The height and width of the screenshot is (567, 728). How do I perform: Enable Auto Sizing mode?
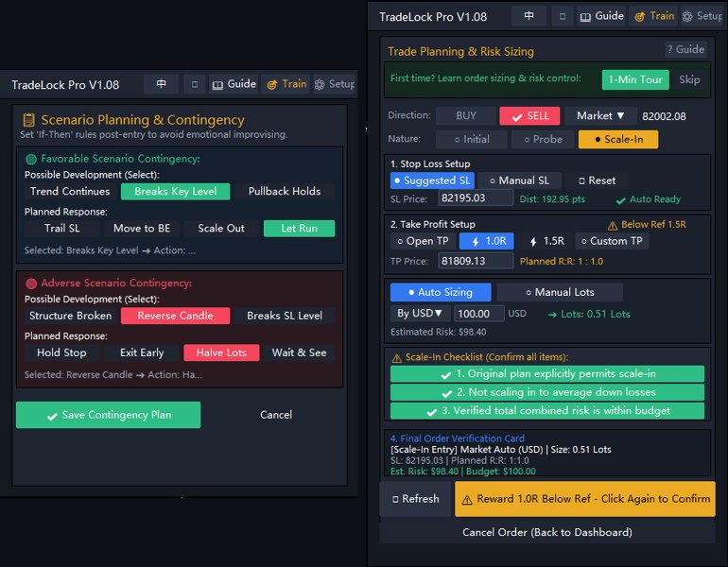pos(441,292)
